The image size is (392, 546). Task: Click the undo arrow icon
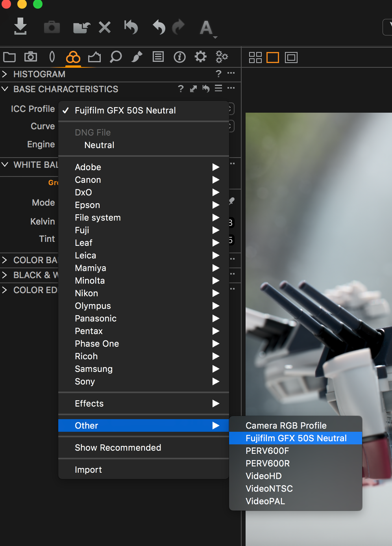(x=159, y=27)
